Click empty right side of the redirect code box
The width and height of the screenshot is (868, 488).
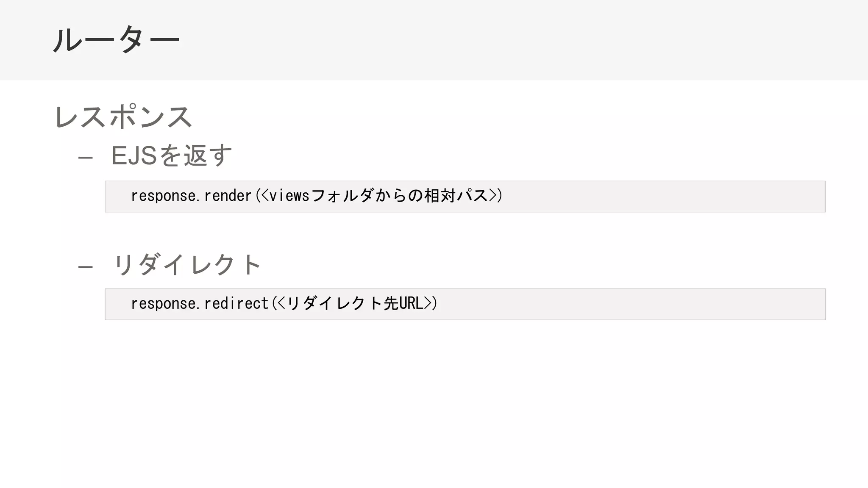pos(678,304)
